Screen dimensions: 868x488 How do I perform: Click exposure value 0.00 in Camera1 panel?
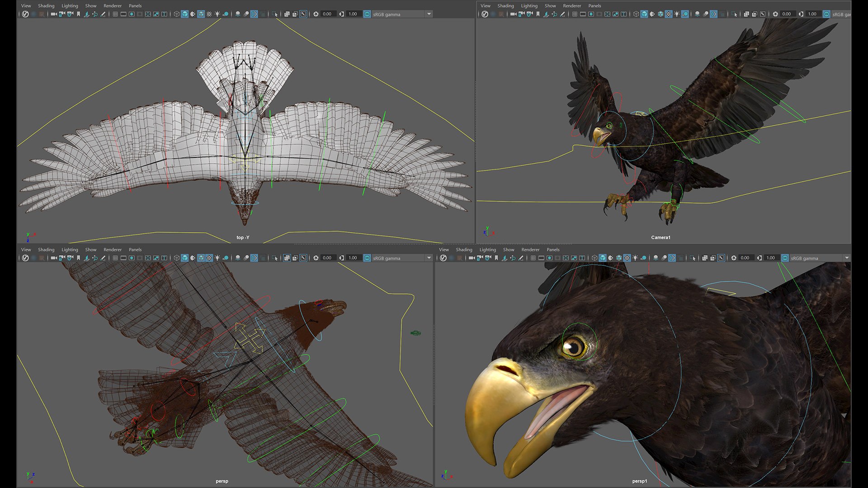(787, 14)
